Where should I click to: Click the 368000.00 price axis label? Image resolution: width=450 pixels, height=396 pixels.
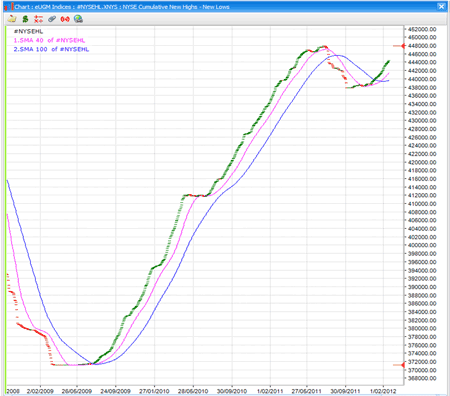tap(422, 378)
